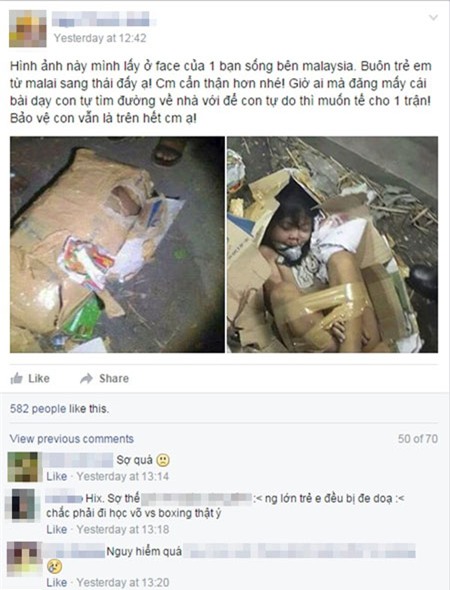This screenshot has height=590, width=450.
Task: Open the right attached photo
Action: pos(332,245)
